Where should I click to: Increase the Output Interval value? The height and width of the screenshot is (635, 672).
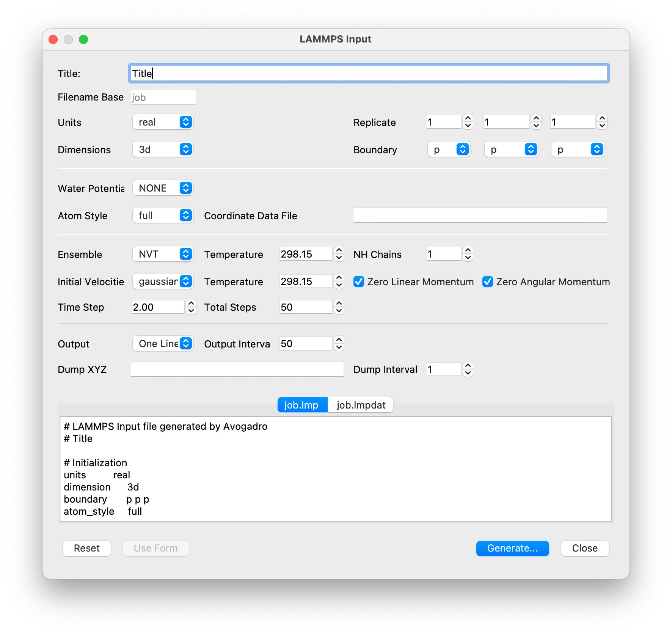pos(339,340)
